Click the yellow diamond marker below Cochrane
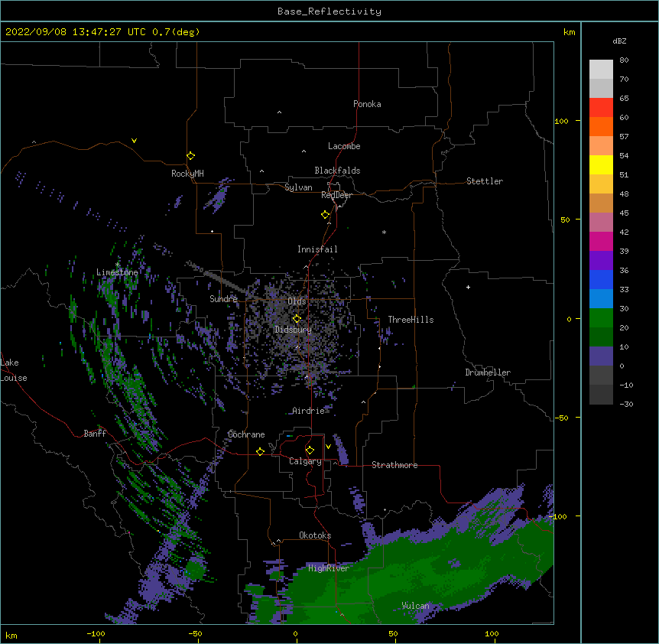Viewport: 659px width, 644px height. pos(260,451)
